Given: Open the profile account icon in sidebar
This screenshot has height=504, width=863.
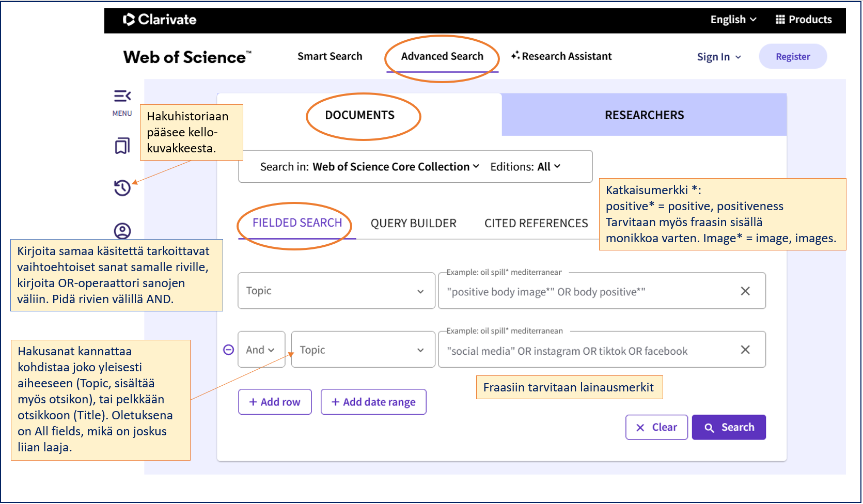Looking at the screenshot, I should 122,230.
